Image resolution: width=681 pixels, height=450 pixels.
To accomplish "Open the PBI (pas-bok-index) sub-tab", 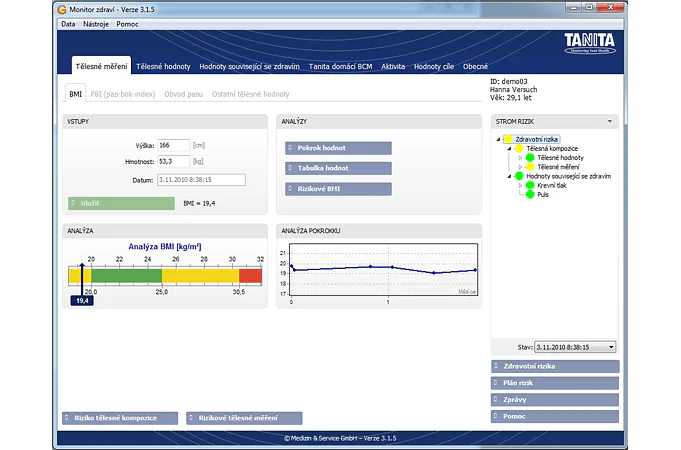I will click(124, 94).
